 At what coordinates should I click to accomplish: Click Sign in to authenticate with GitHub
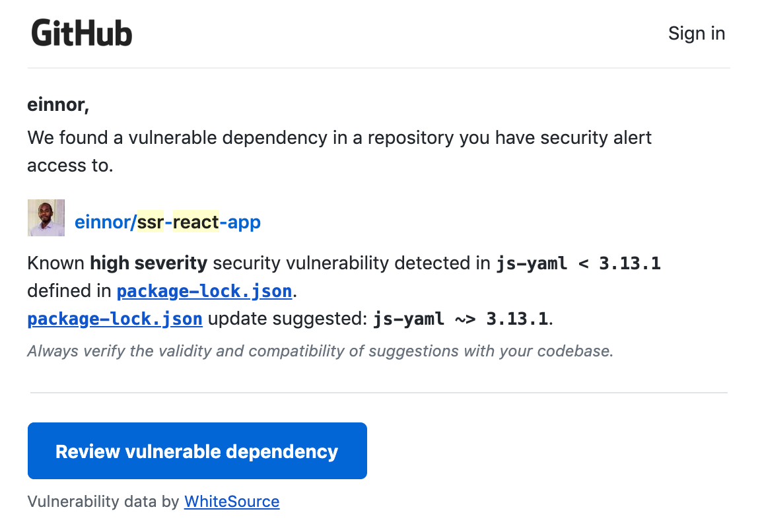pos(697,33)
